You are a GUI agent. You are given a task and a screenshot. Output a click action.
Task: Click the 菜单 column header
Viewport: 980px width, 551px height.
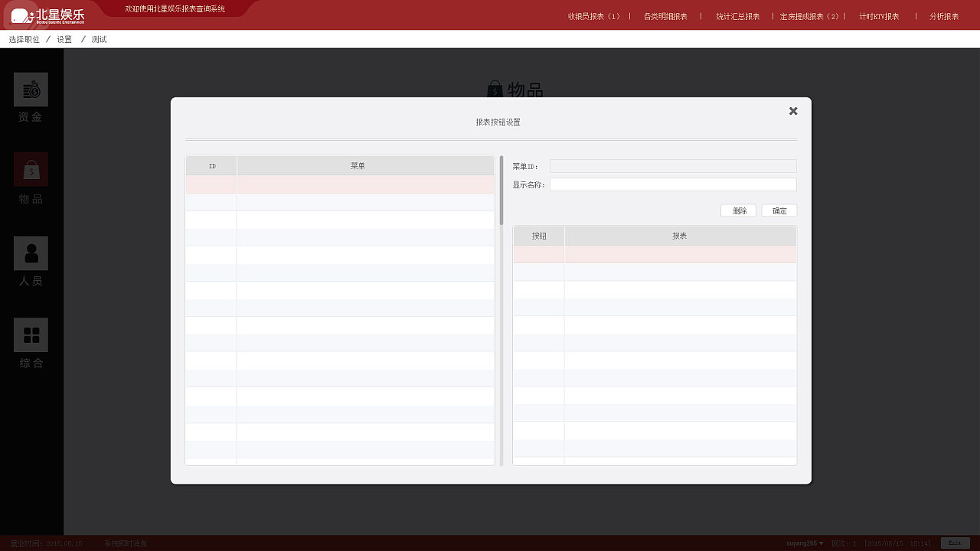[366, 166]
